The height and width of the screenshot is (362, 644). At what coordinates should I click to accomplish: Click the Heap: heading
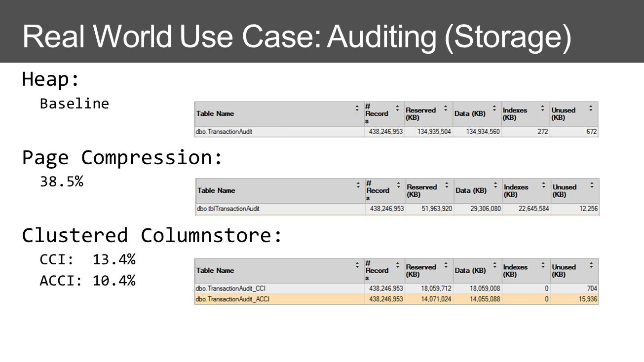[x=51, y=80]
